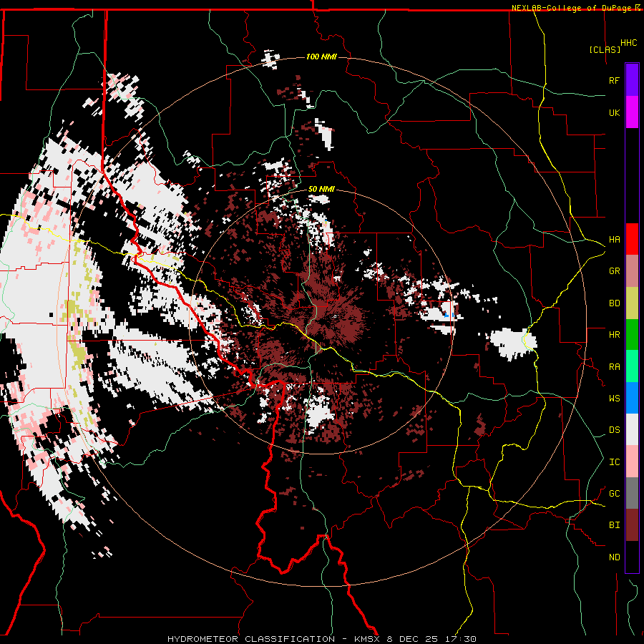Viewport: 644px width, 644px height.
Task: Click the '50 NMI' range ring label
Action: [321, 189]
